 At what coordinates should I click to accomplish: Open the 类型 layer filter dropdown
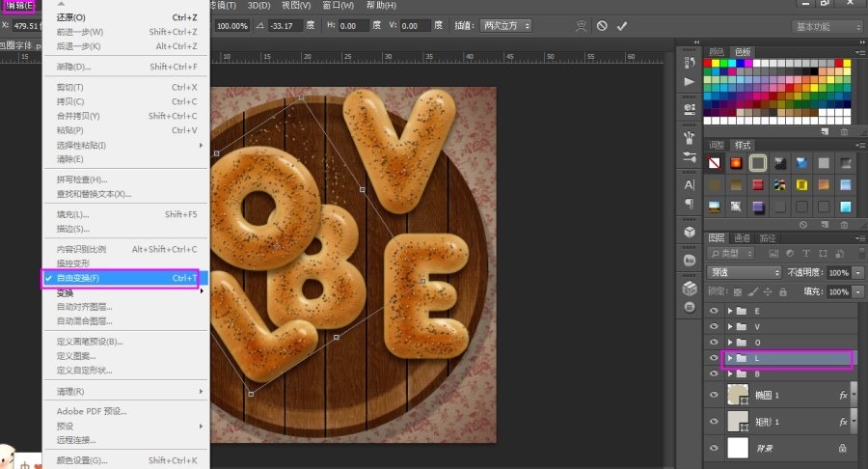click(x=731, y=254)
